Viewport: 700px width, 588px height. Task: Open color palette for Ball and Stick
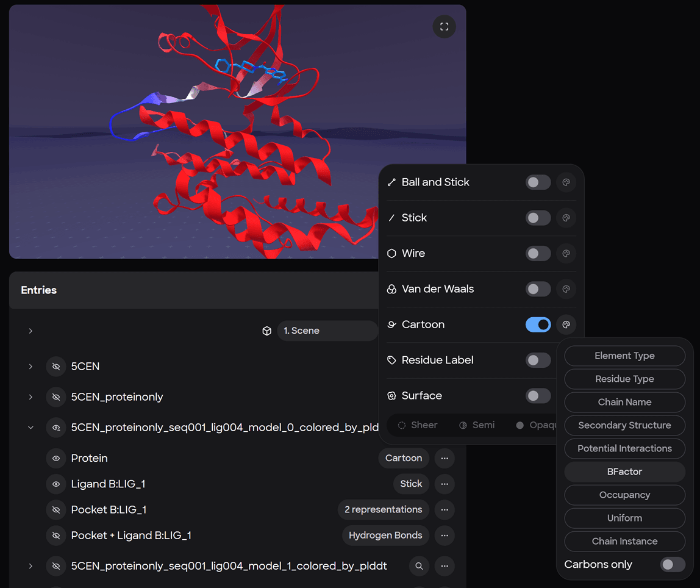click(x=566, y=182)
